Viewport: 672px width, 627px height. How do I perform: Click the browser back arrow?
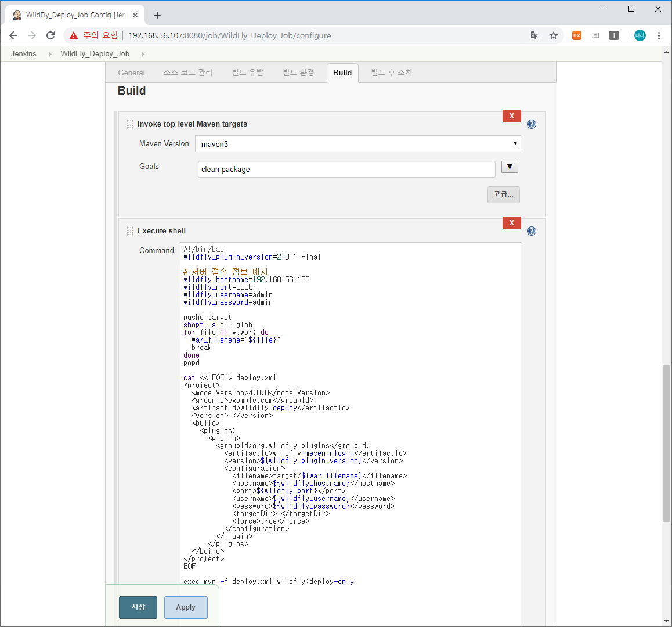coord(13,35)
